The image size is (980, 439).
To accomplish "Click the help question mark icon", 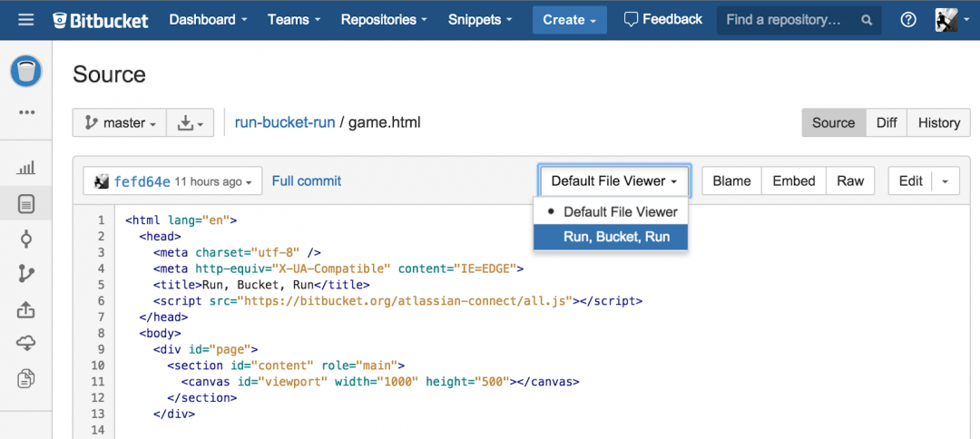I will (x=908, y=19).
